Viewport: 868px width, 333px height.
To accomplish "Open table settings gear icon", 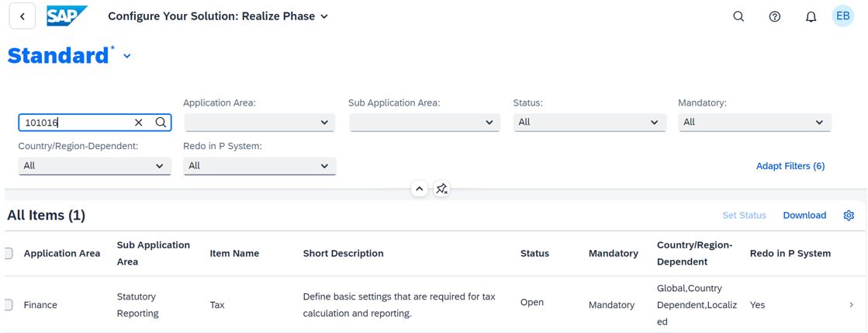I will point(849,216).
